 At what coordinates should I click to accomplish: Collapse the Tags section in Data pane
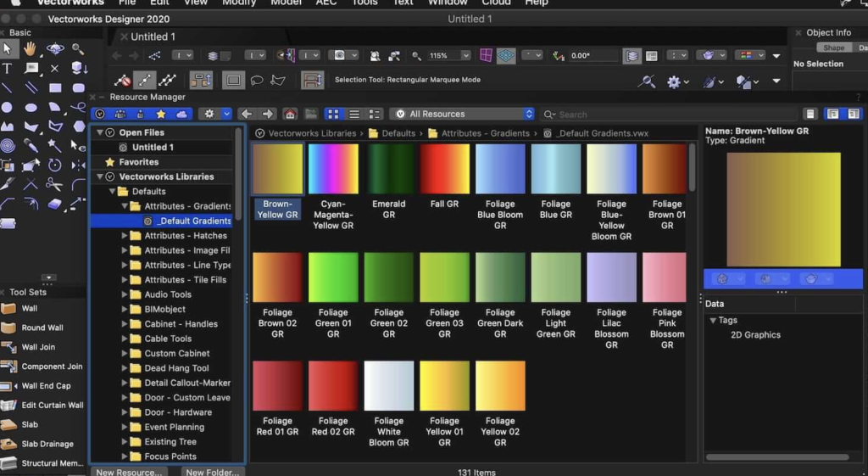(x=713, y=320)
